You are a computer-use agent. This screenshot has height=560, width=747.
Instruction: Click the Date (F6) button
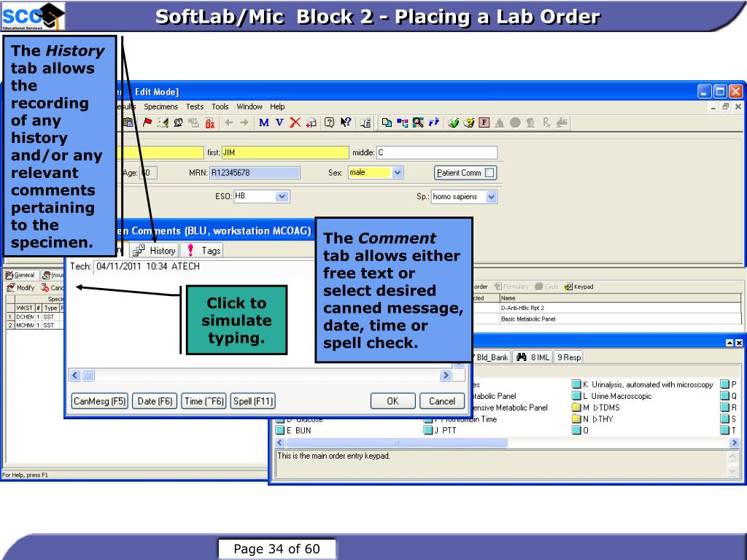tap(155, 402)
